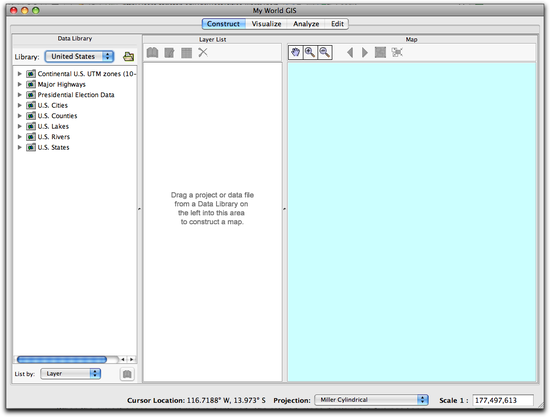Click the delete layer X icon

(x=203, y=52)
